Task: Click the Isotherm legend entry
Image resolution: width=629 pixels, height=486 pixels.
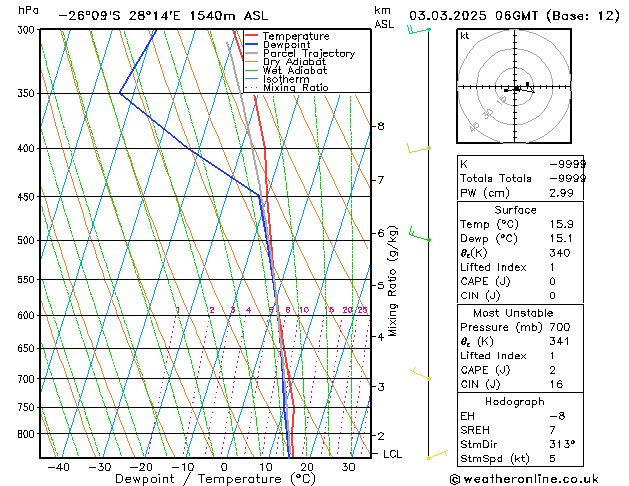Action: (x=277, y=79)
